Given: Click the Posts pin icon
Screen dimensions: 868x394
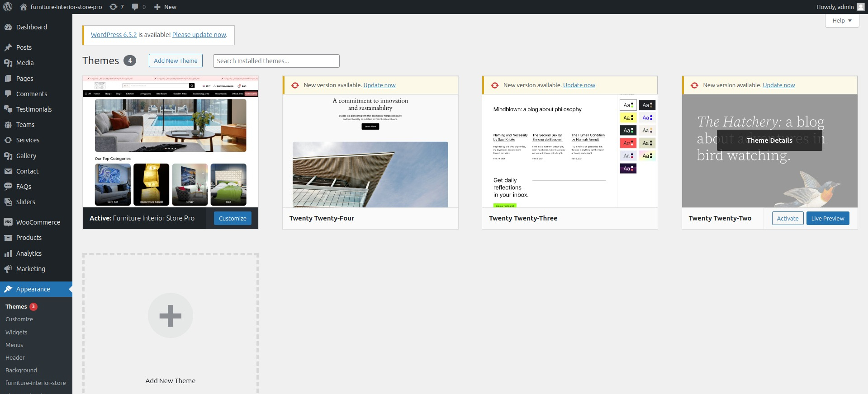Looking at the screenshot, I should [x=8, y=47].
